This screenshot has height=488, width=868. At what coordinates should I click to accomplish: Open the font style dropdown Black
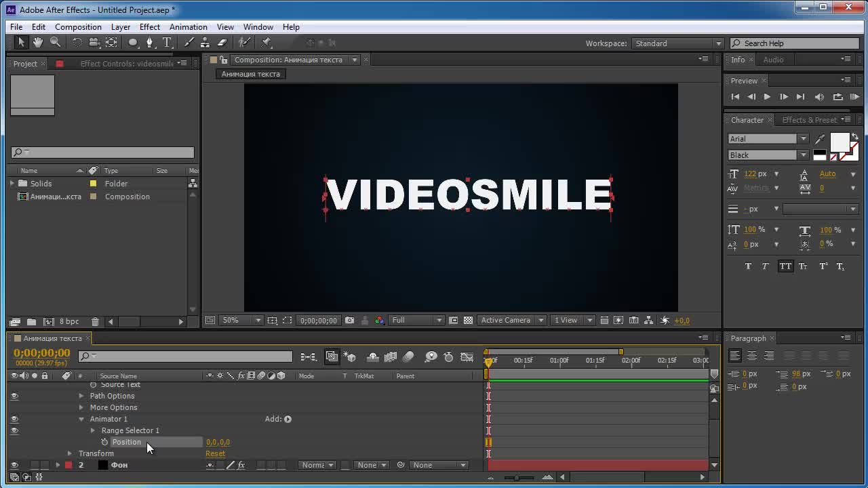click(768, 155)
